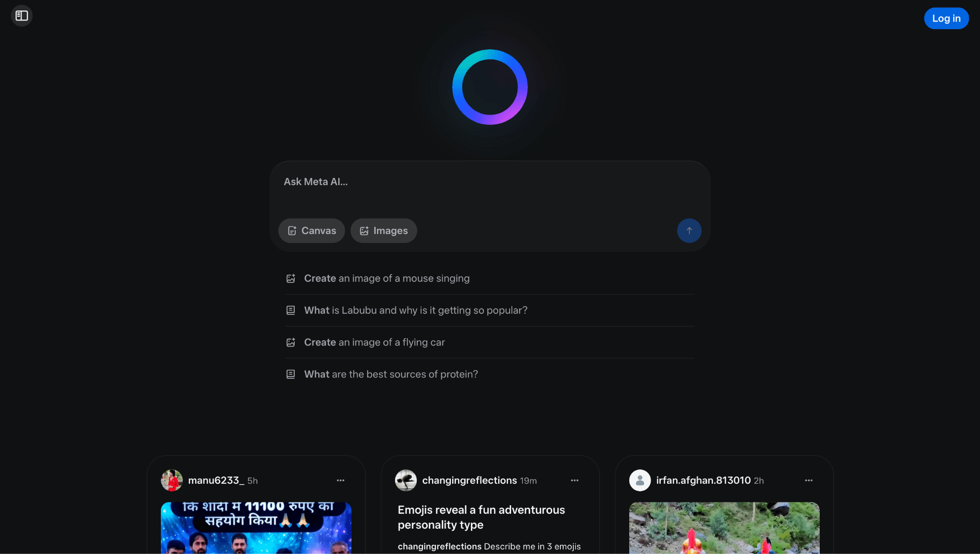
Task: Open irfan.afghan.813010 username link
Action: tap(703, 480)
